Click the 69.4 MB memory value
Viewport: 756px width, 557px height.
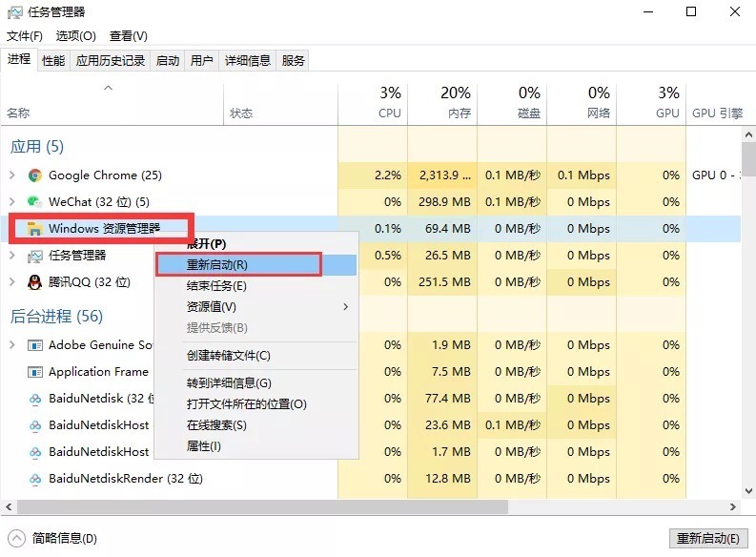click(x=448, y=229)
